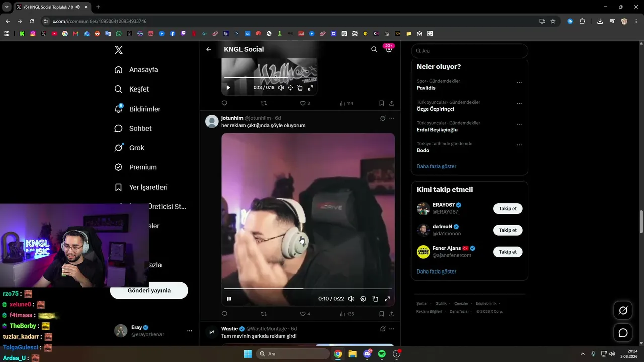Mute the jotunhim video sound

tap(351, 299)
